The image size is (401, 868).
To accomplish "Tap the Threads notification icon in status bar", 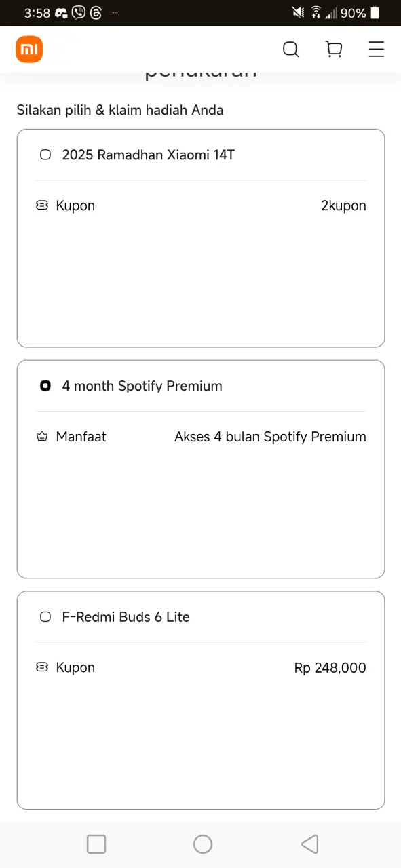I will pyautogui.click(x=96, y=12).
